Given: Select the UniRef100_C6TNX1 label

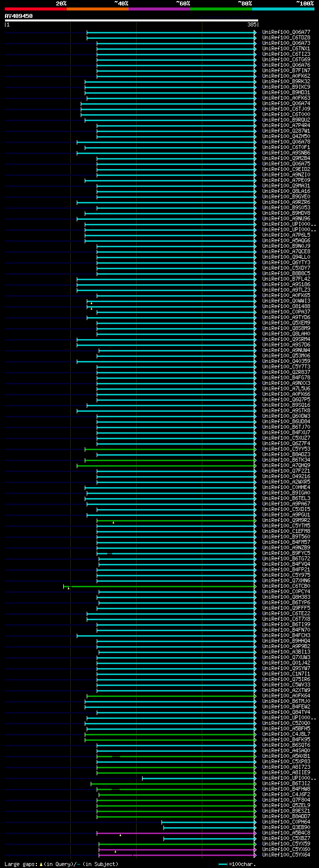Looking at the screenshot, I should [286, 48].
